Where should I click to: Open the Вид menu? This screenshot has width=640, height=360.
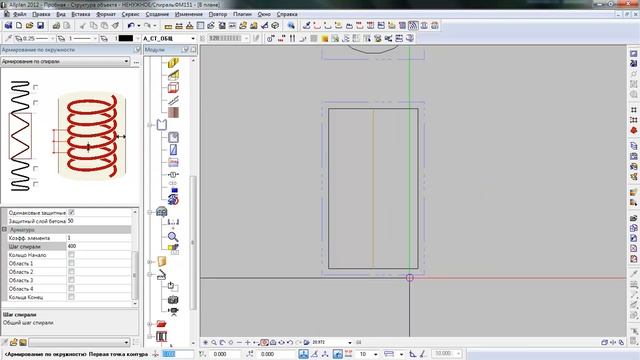61,14
